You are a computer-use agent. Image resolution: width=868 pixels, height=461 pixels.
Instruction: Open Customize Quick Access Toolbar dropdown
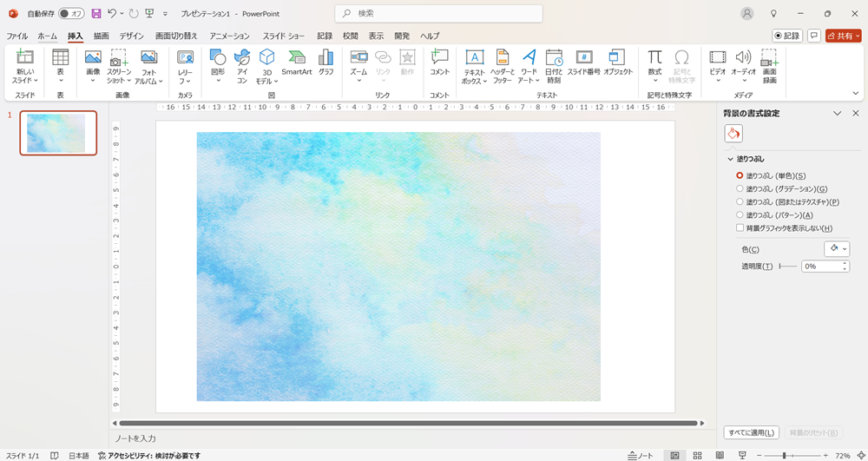(x=165, y=13)
